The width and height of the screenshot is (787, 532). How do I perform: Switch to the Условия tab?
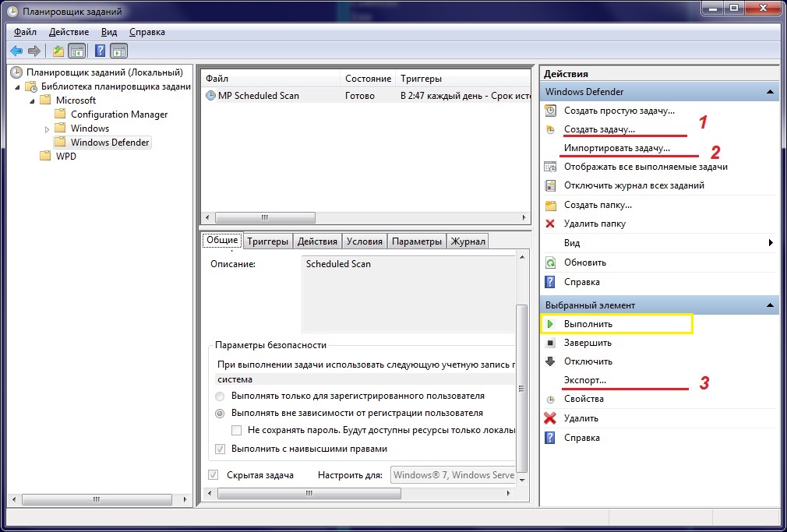pyautogui.click(x=365, y=241)
